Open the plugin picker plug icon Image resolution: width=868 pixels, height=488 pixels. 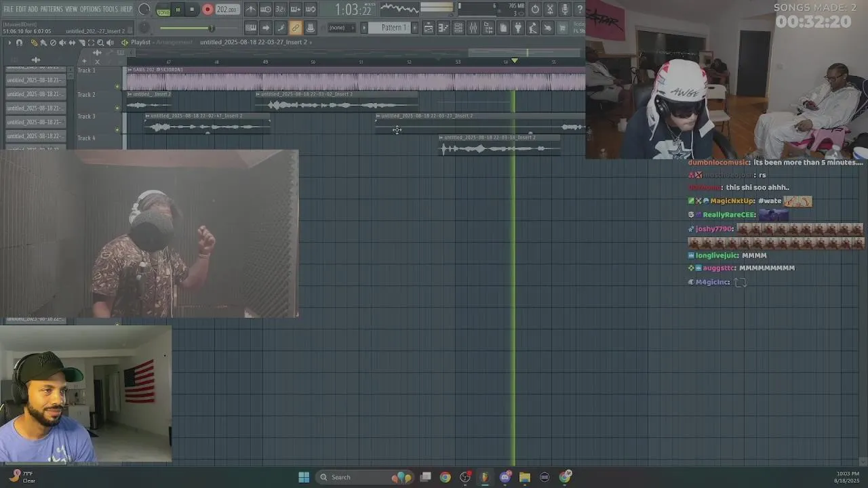coord(518,28)
